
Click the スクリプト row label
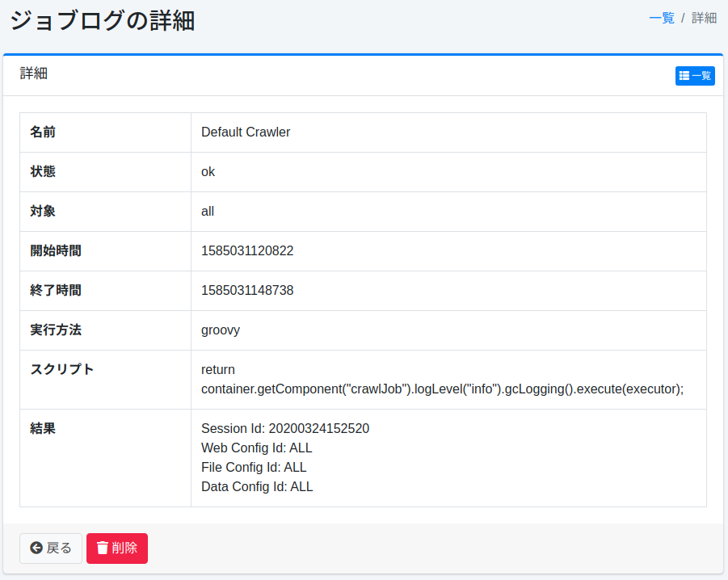click(x=62, y=369)
